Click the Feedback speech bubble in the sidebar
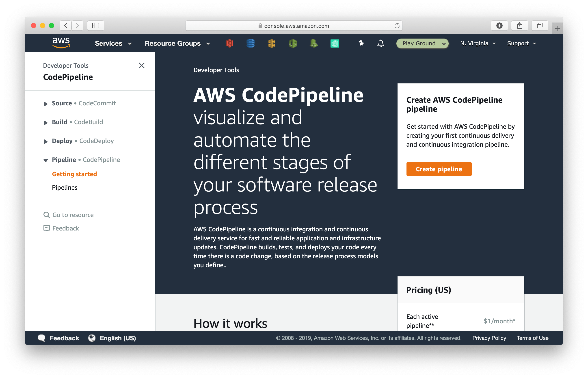This screenshot has height=378, width=588. click(x=46, y=228)
